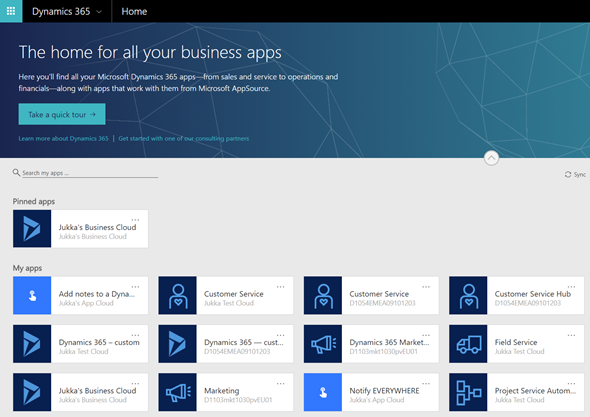Open Dynamics 365 – custom Jukka Test Cloud icon

click(x=32, y=344)
